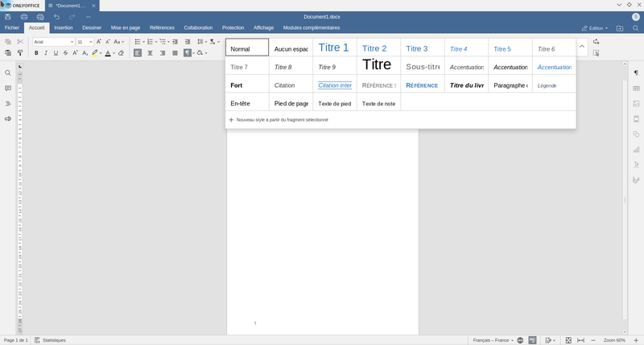Click the Save icon in the title bar
This screenshot has width=644, height=345.
7,16
